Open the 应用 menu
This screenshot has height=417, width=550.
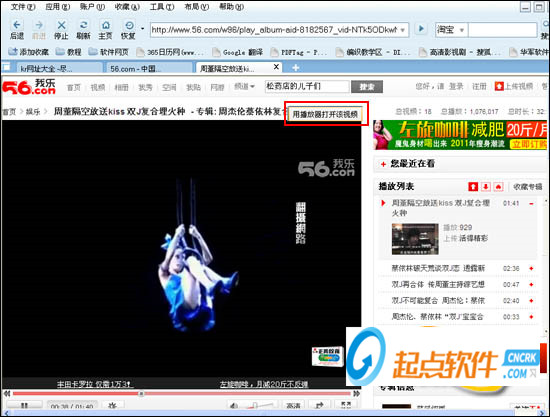58,7
